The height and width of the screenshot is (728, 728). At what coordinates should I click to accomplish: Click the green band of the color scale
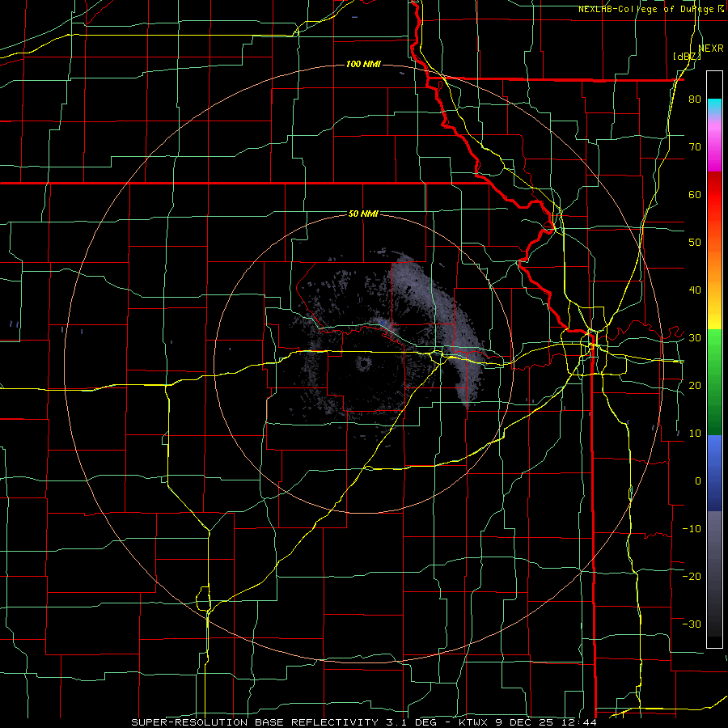click(714, 382)
